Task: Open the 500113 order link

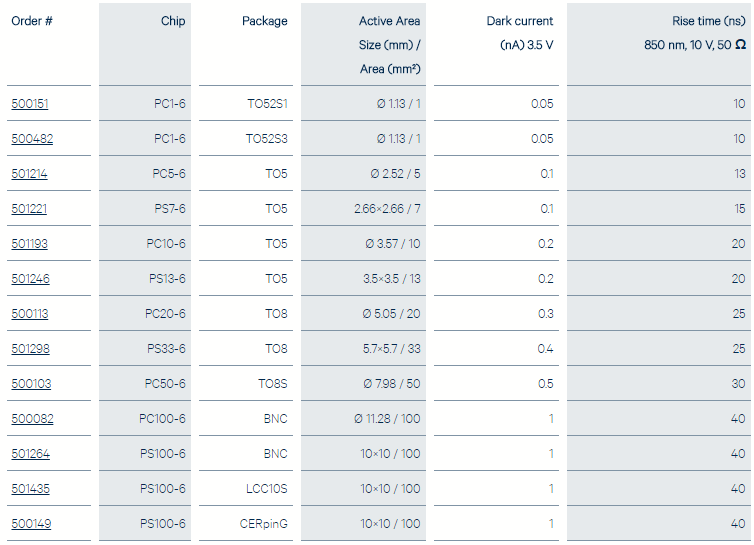Action: [29, 314]
